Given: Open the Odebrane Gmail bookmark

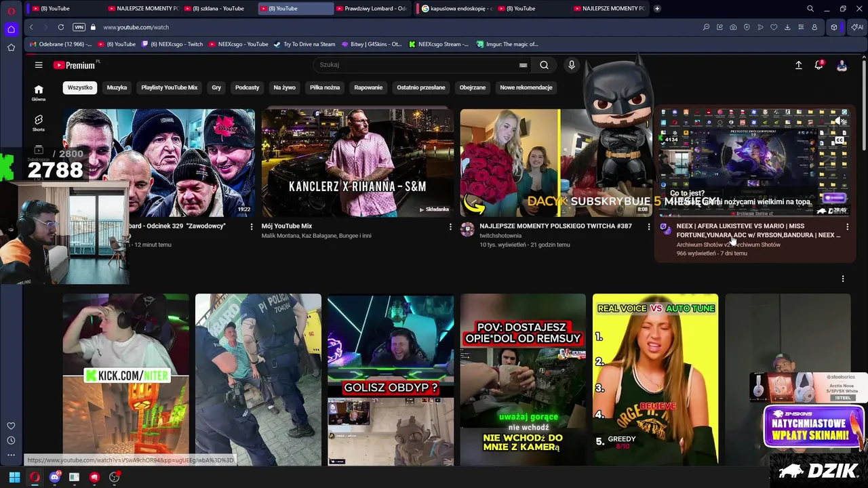Looking at the screenshot, I should (x=60, y=44).
